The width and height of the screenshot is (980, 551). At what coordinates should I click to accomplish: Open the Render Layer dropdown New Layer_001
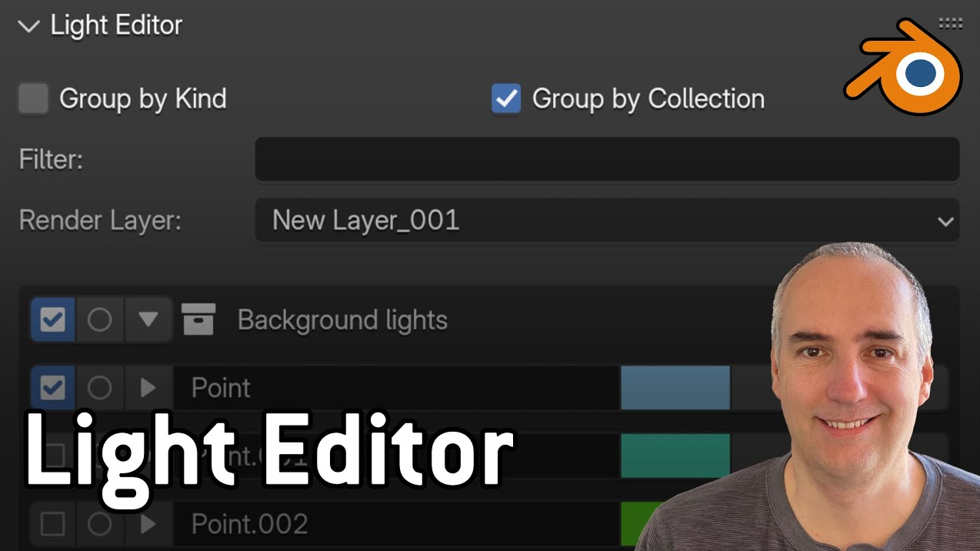[x=607, y=221]
